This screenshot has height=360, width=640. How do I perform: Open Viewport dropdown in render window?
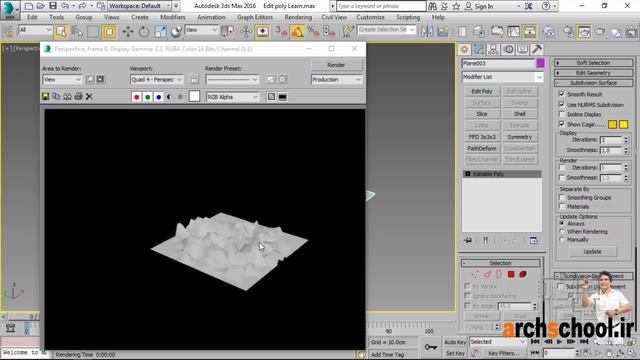(x=157, y=80)
